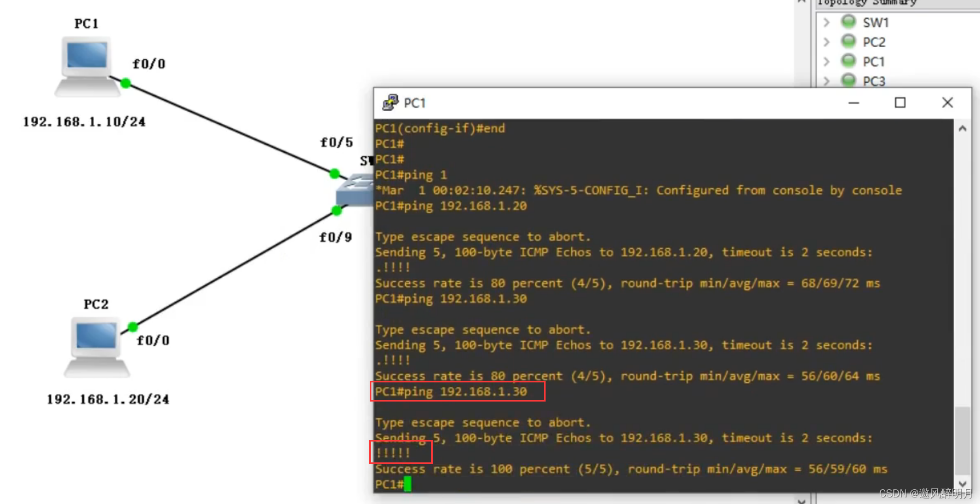Click the green status icon beside PC3
The width and height of the screenshot is (980, 504).
pyautogui.click(x=849, y=81)
